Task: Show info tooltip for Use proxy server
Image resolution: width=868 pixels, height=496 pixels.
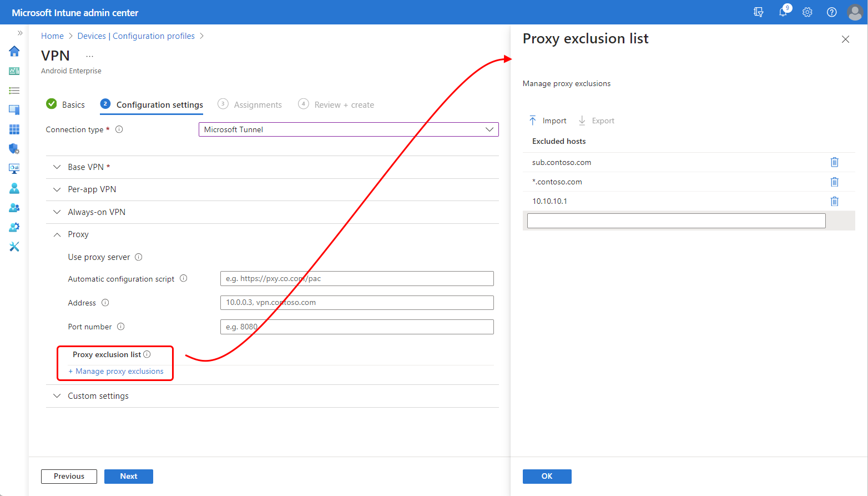Action: pos(139,257)
